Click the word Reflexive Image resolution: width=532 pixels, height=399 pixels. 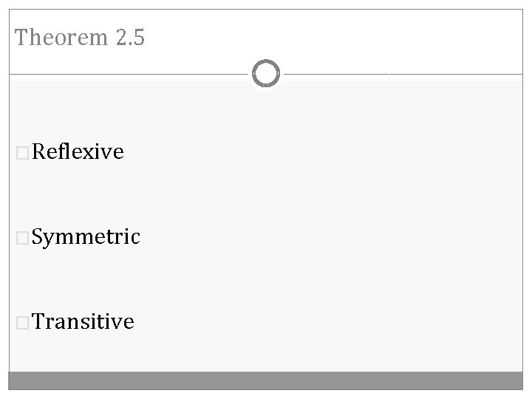78,152
